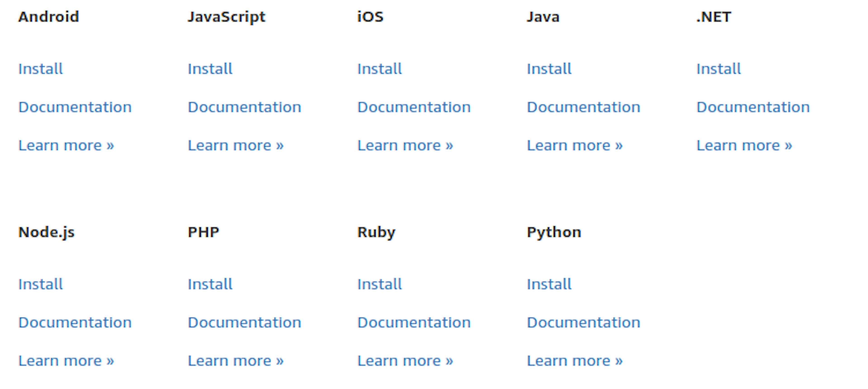View Documentation for Node.js
Viewport: 868px width, 389px height.
(75, 322)
